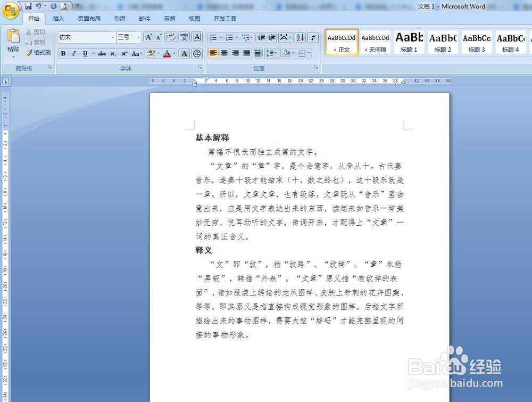Toggle underline formatting

(85, 54)
